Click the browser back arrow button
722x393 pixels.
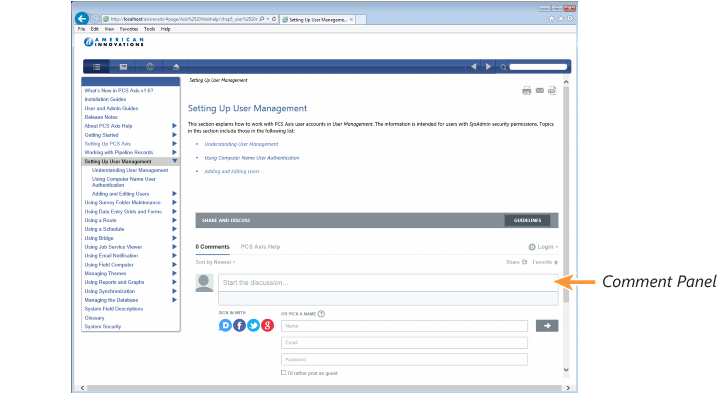(82, 18)
